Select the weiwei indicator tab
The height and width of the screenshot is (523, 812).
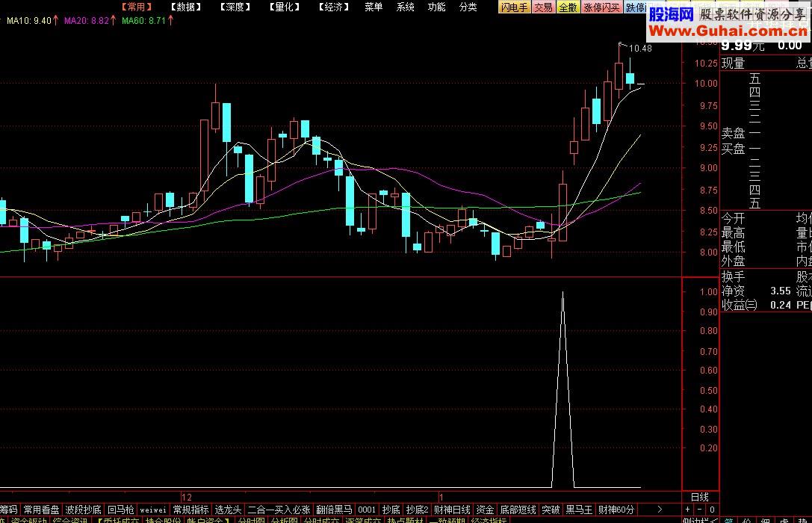tap(153, 510)
